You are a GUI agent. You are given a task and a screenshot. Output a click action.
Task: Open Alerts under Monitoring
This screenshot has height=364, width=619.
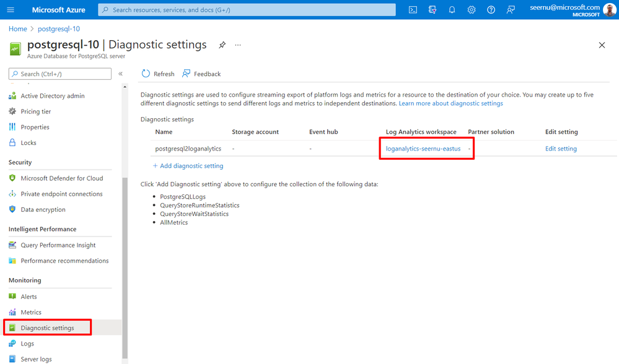tap(29, 297)
